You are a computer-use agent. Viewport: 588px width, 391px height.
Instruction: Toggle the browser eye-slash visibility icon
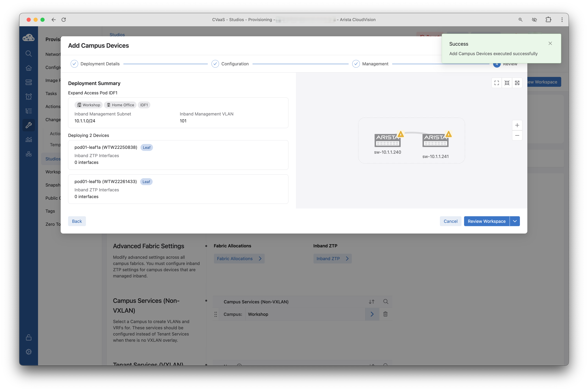tap(534, 20)
